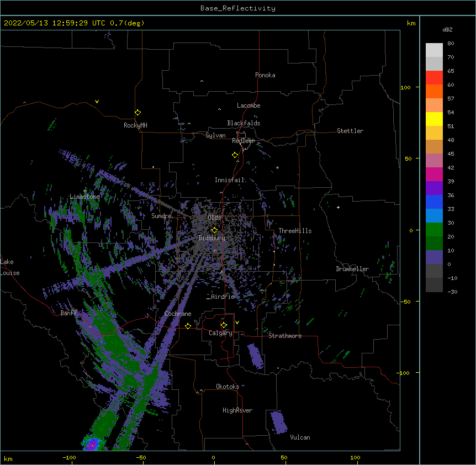Pick the white 80-70 dBZ legend band
Viewport: 476px width, 465px height.
(x=434, y=50)
